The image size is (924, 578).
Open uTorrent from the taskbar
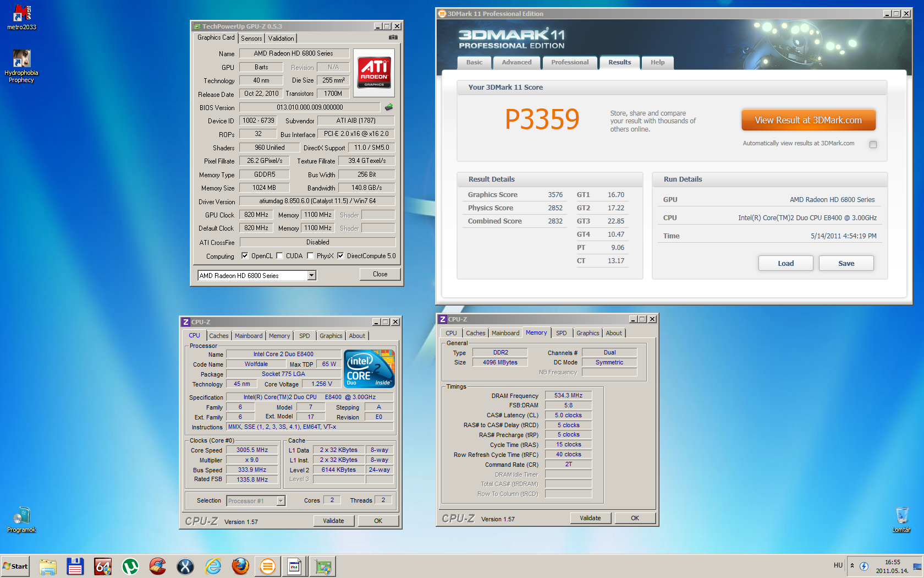pos(130,566)
